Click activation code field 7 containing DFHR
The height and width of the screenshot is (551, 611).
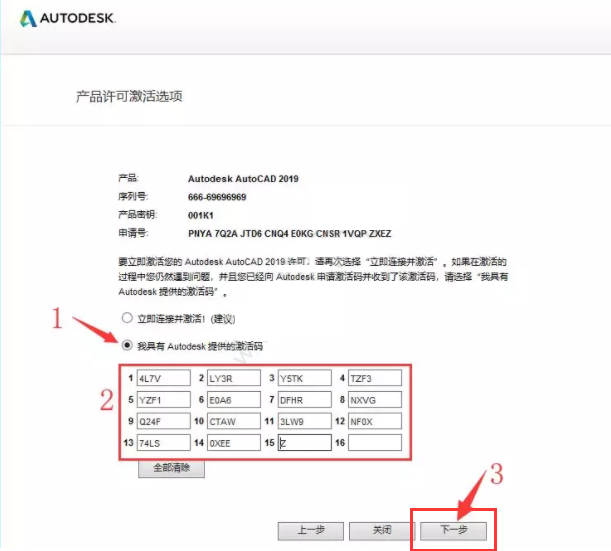click(305, 400)
